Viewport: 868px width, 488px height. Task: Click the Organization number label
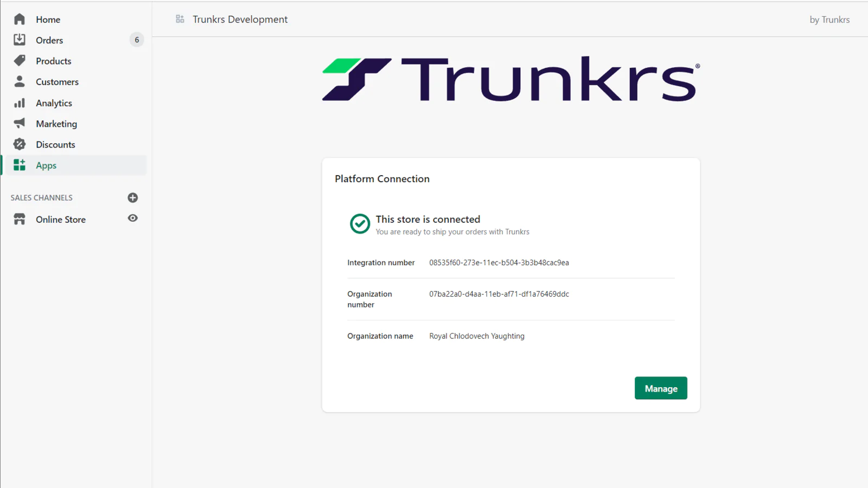(369, 299)
